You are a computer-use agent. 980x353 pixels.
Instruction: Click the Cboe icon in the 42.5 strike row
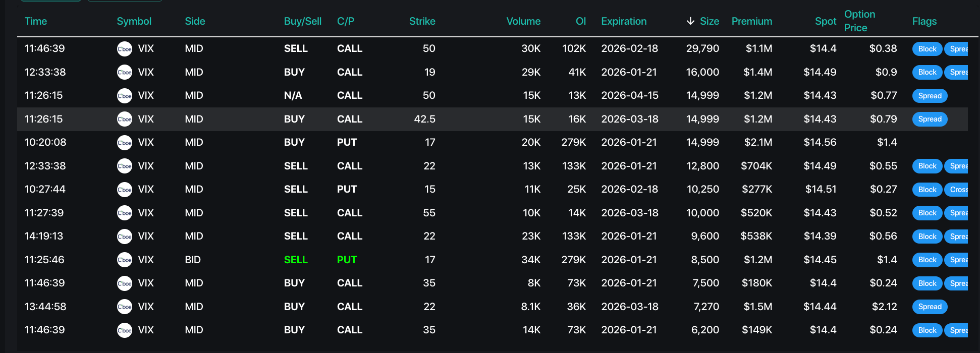tap(124, 120)
